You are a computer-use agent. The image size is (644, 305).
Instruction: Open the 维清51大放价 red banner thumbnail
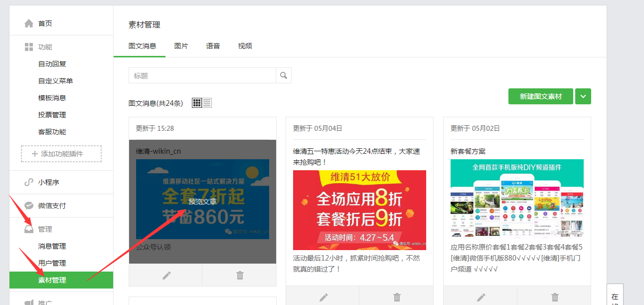point(359,210)
